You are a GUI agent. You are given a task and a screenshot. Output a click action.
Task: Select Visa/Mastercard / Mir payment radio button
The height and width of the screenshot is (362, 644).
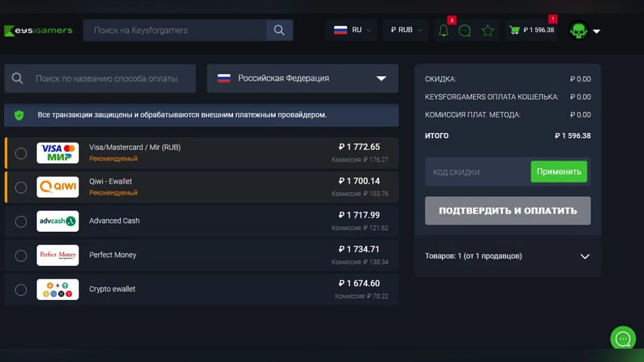[21, 153]
